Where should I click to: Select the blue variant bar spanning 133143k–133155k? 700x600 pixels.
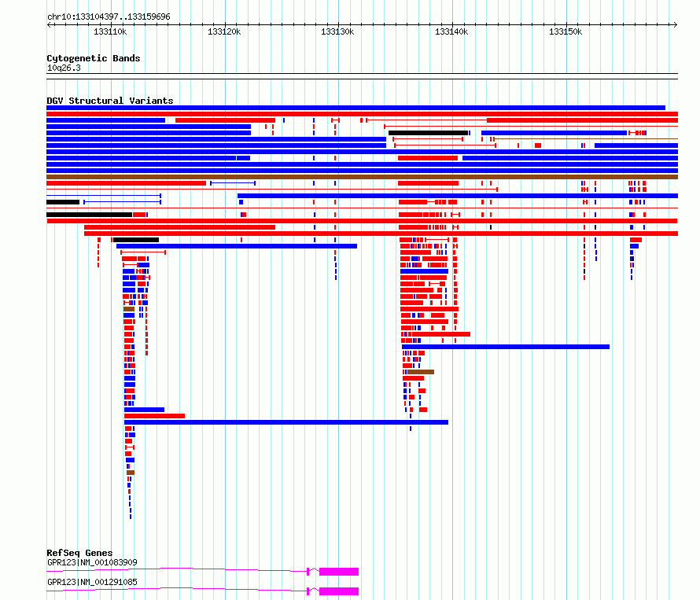[554, 133]
